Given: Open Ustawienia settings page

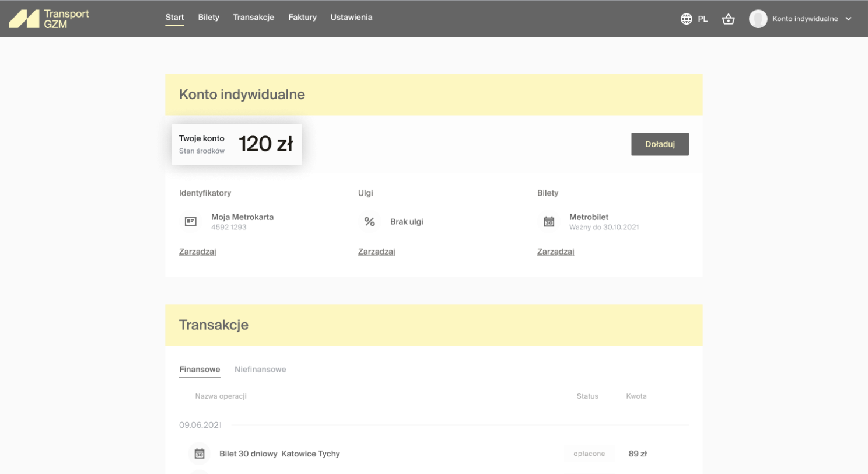Looking at the screenshot, I should click(351, 18).
